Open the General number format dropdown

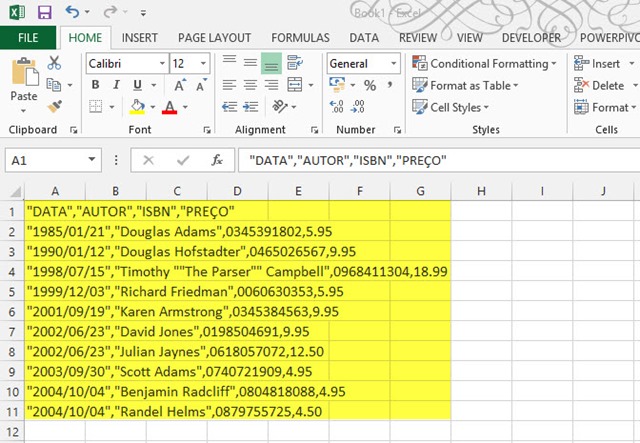(x=393, y=63)
